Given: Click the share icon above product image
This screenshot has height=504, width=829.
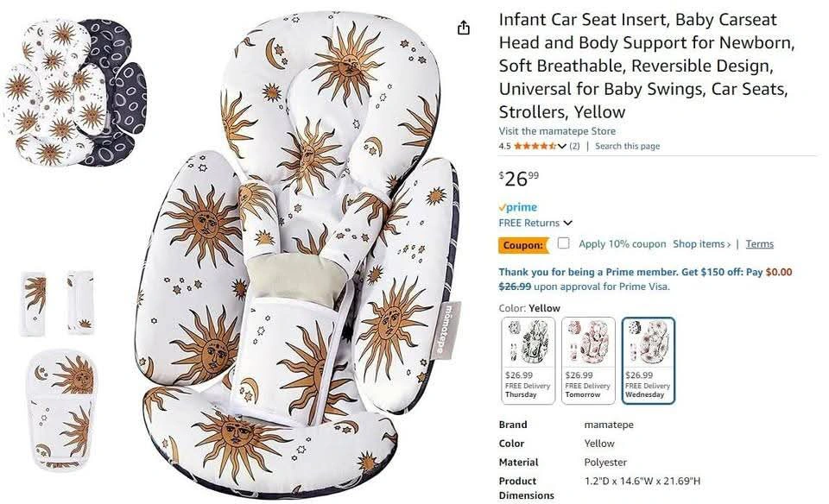Looking at the screenshot, I should (x=463, y=28).
